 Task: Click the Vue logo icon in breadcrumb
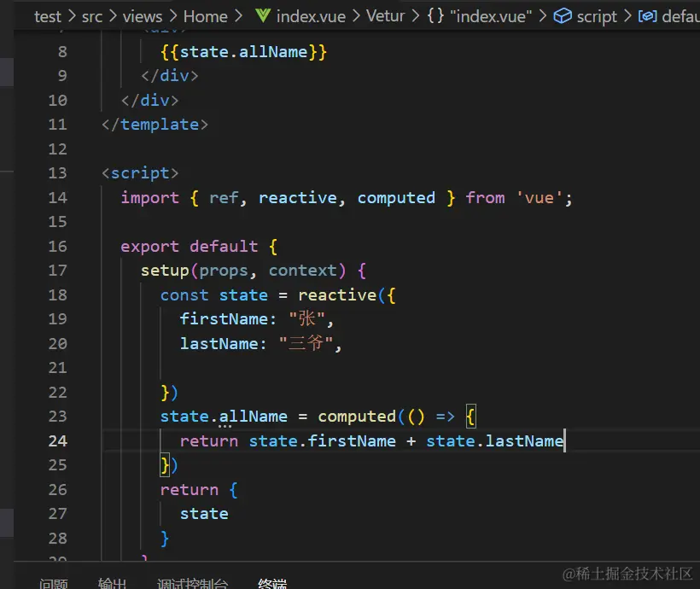point(263,16)
